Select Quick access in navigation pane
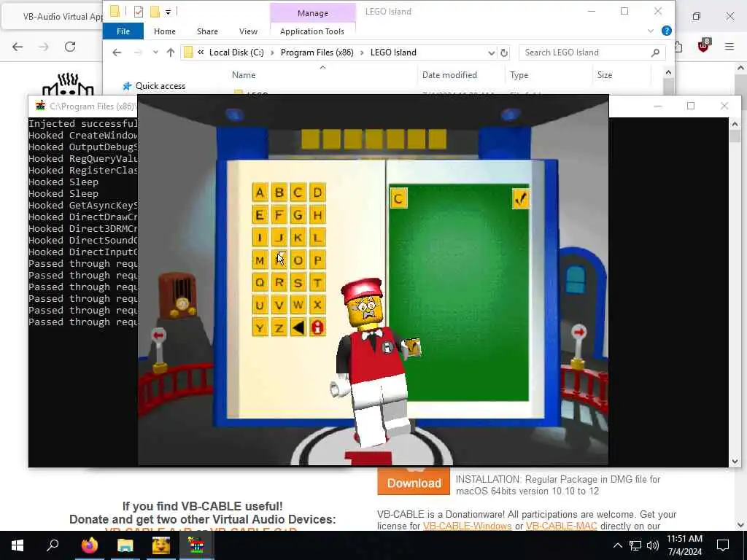Screen dimensions: 747x560 click(160, 86)
